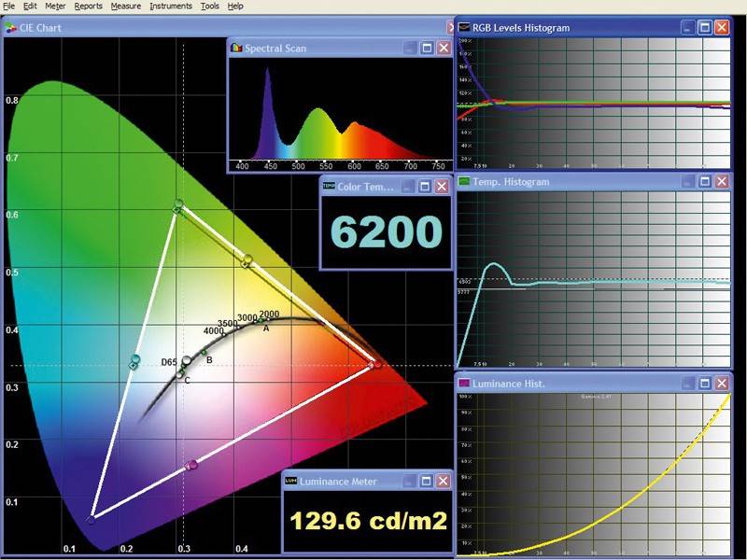Select the yellow secondary point on CIE chart
Image resolution: width=747 pixels, height=560 pixels.
[x=247, y=259]
